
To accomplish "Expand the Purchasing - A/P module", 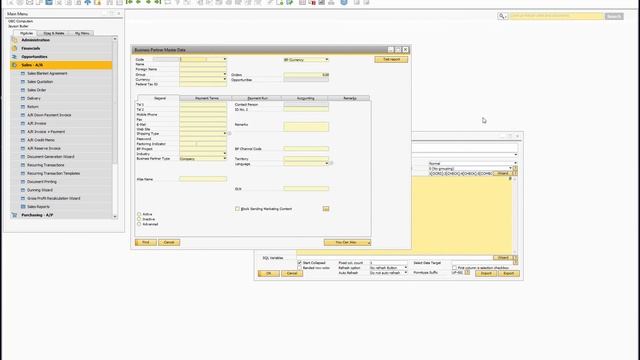I will tap(37, 215).
